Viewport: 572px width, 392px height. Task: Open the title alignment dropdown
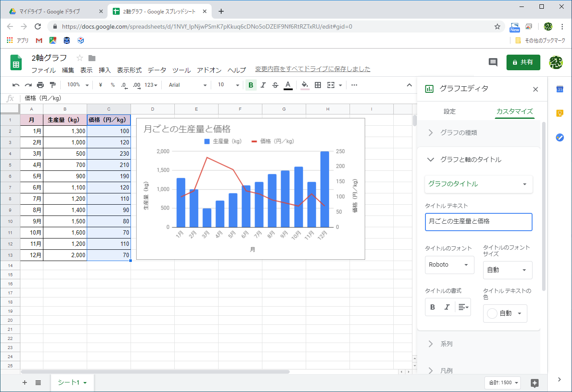(463, 307)
